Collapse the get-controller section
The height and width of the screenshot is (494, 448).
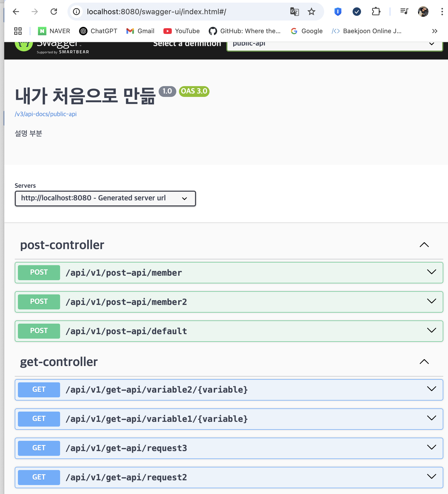[x=424, y=362]
